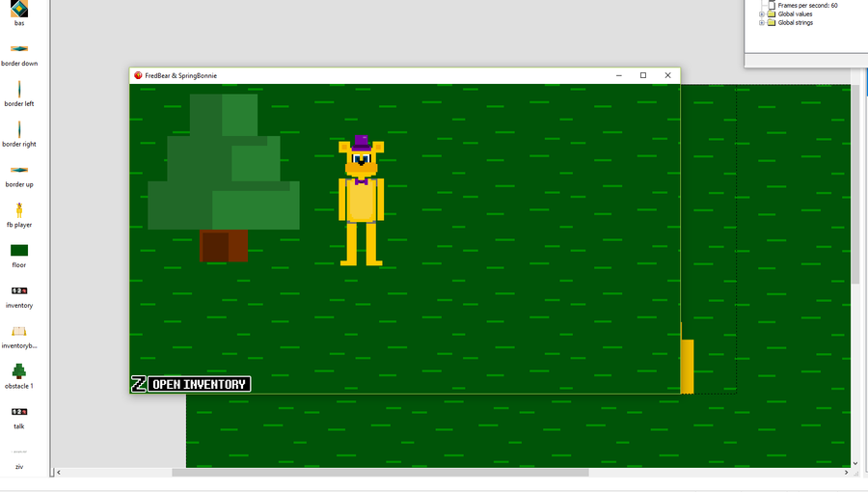
Task: Select the 'border up' object icon
Action: pyautogui.click(x=19, y=170)
